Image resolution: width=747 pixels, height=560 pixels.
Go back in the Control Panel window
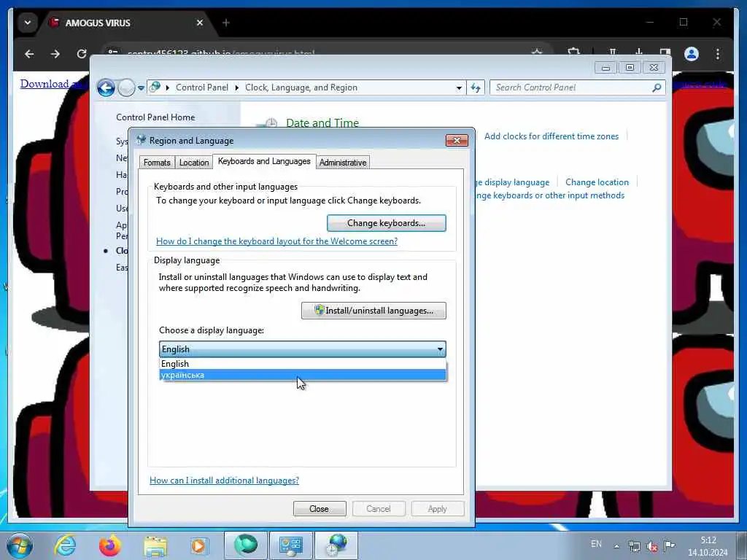click(x=106, y=87)
